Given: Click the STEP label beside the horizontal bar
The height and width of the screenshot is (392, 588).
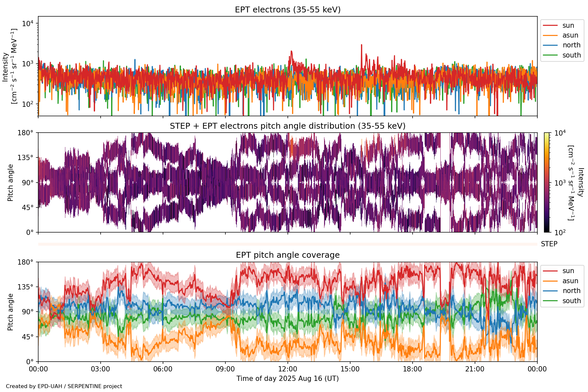Looking at the screenshot, I should click(x=549, y=244).
